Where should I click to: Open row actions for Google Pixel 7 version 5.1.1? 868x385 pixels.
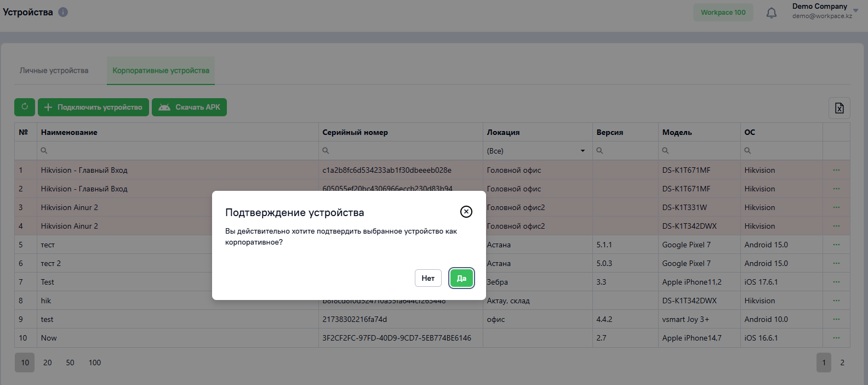[836, 245]
